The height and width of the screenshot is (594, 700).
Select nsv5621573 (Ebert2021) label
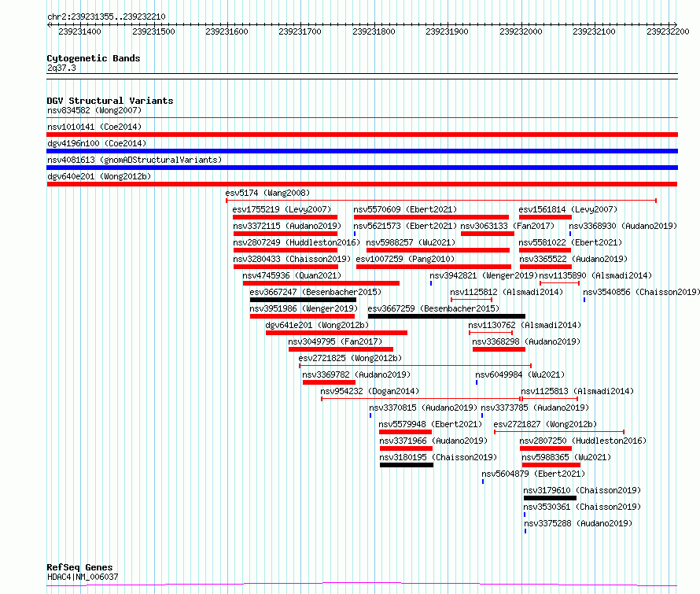405,226
